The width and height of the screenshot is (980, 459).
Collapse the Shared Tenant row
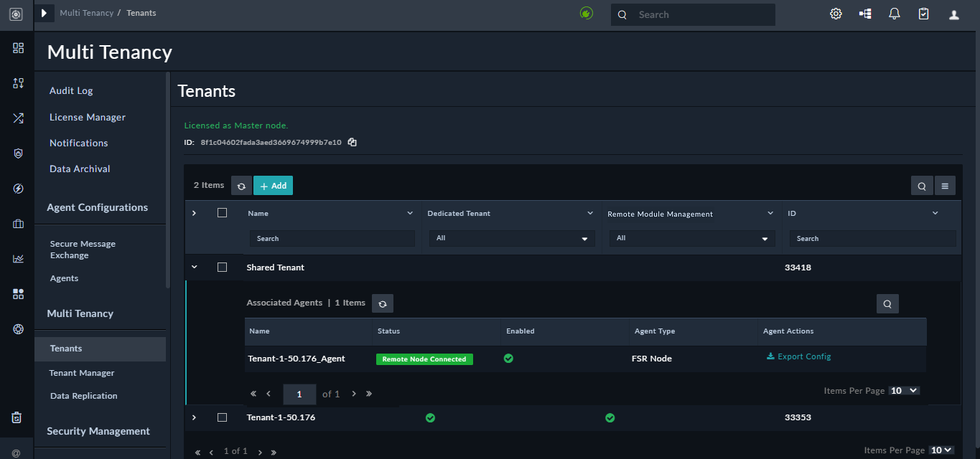tap(194, 267)
